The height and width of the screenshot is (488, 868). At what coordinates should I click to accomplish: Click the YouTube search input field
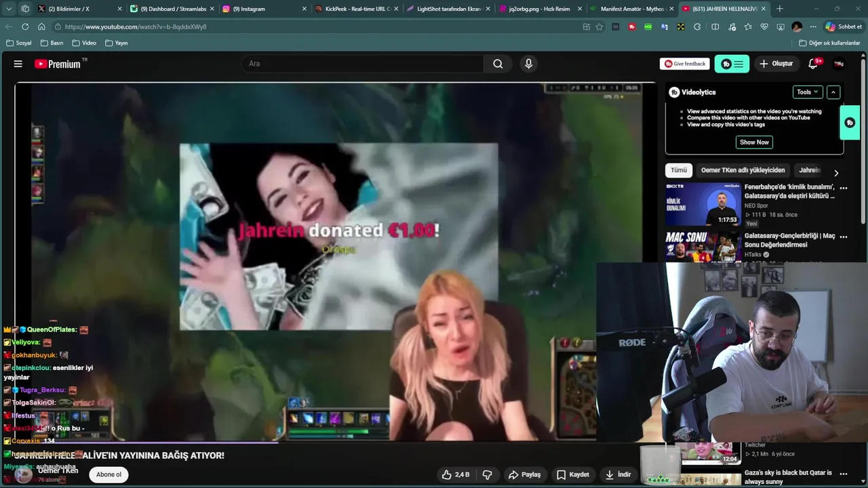363,64
